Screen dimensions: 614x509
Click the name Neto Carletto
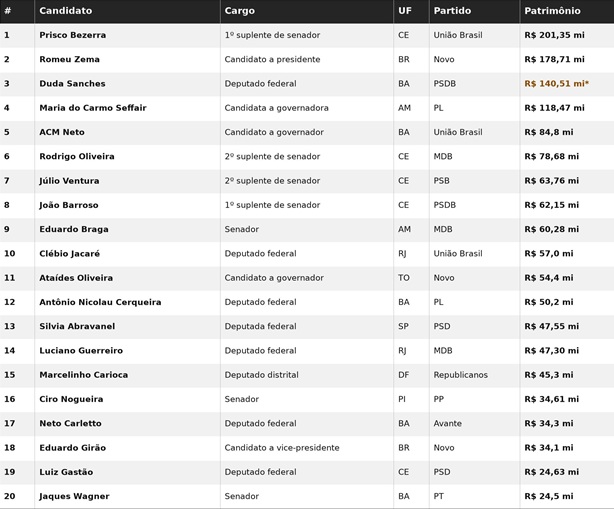70,423
